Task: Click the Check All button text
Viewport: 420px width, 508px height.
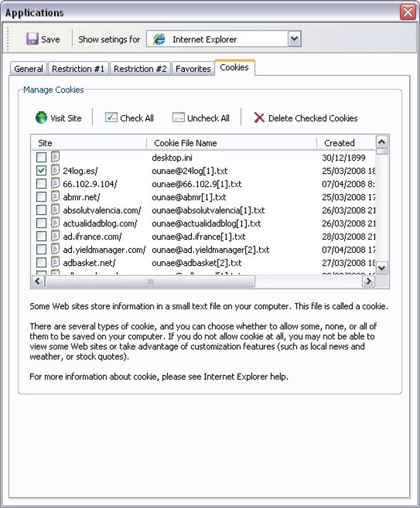Action: click(137, 118)
